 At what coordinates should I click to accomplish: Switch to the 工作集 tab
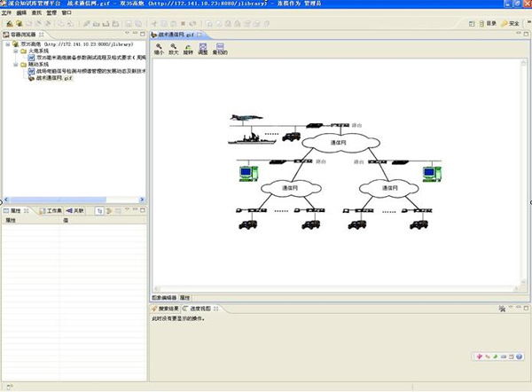(51, 211)
